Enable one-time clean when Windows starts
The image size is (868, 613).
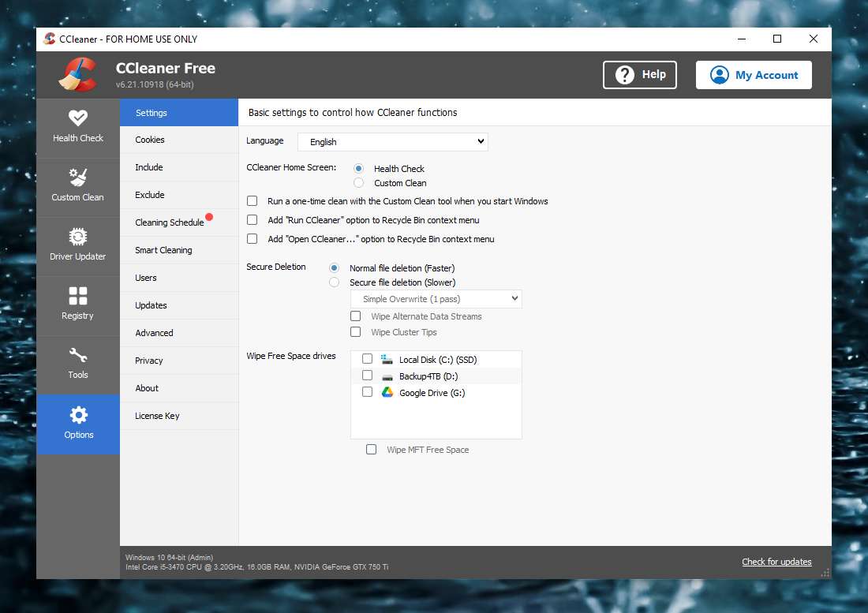253,201
